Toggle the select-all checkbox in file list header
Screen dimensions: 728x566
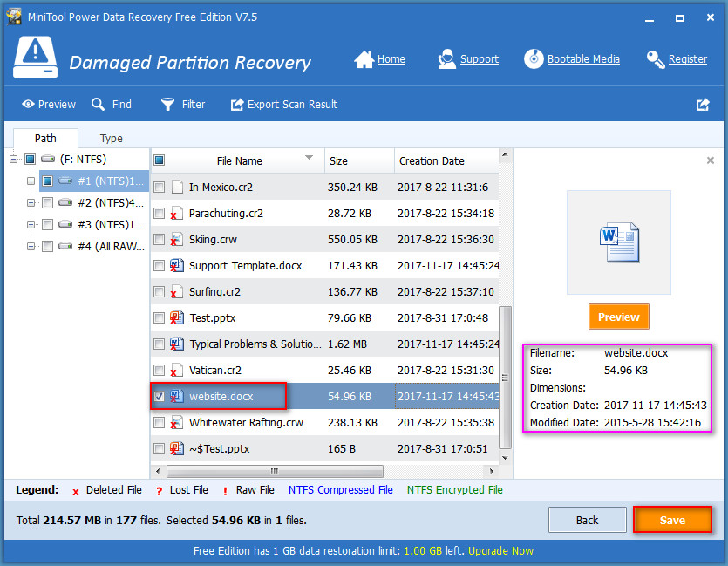(x=160, y=160)
